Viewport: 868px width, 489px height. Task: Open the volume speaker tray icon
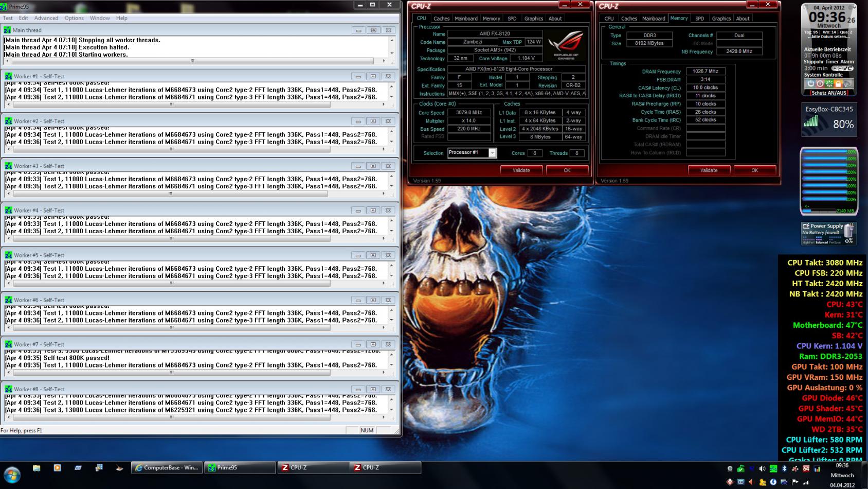(762, 469)
